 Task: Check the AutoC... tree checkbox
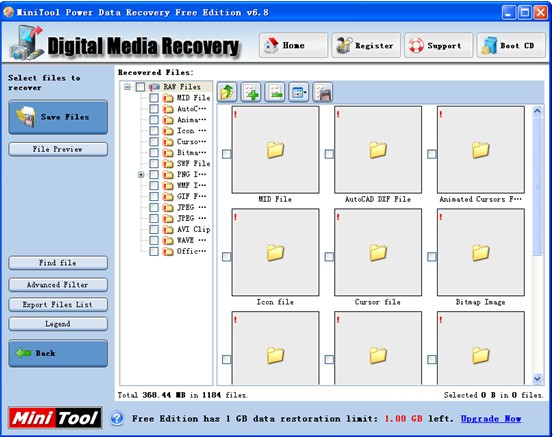point(154,109)
